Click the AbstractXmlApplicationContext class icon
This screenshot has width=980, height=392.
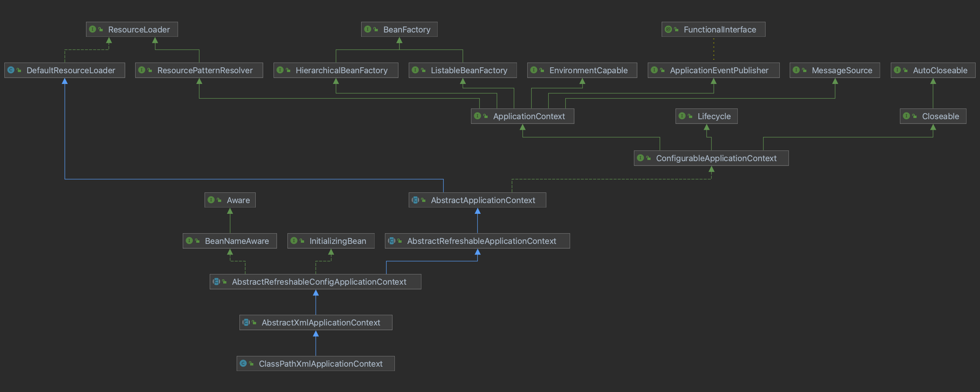[x=246, y=322]
